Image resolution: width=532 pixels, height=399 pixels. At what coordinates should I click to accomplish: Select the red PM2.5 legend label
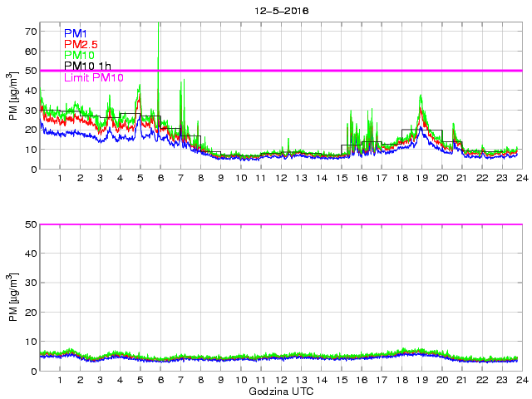pyautogui.click(x=81, y=44)
